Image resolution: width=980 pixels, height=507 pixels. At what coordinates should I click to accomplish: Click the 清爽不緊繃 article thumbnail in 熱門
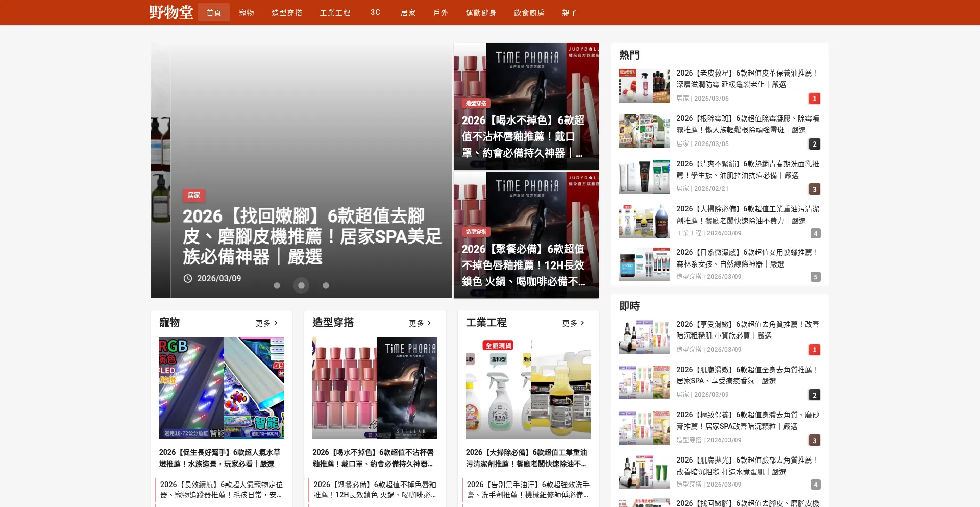pos(645,177)
